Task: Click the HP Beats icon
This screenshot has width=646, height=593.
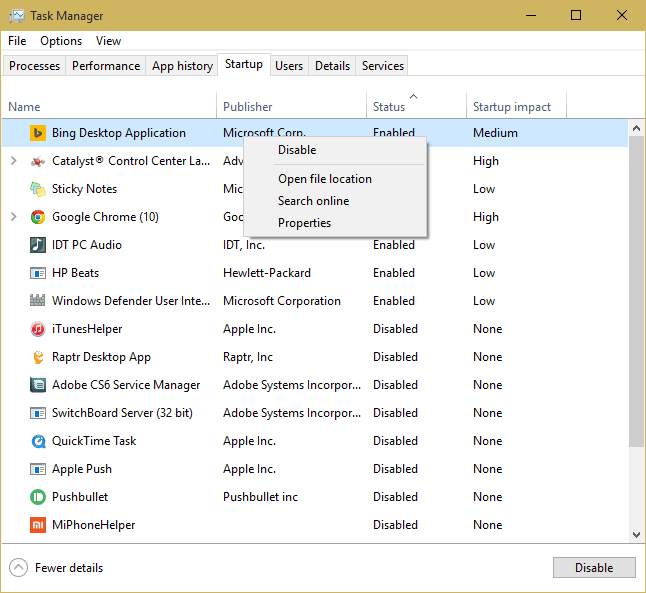Action: point(38,273)
